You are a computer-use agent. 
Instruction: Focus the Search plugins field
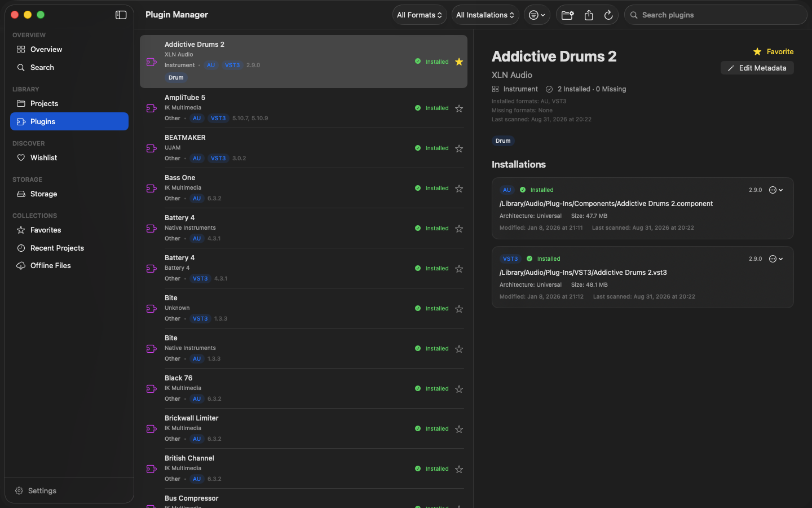click(716, 15)
